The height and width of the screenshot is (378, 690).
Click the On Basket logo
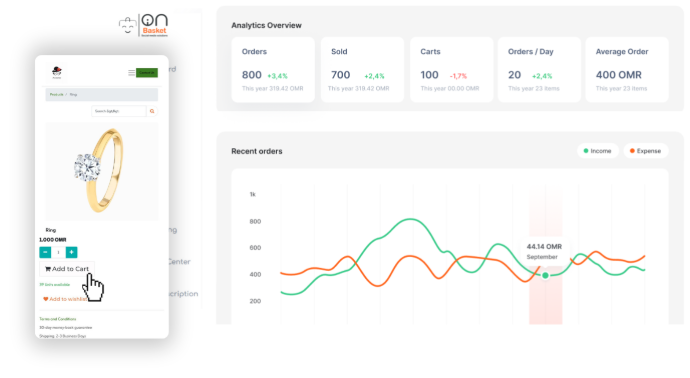(144, 26)
